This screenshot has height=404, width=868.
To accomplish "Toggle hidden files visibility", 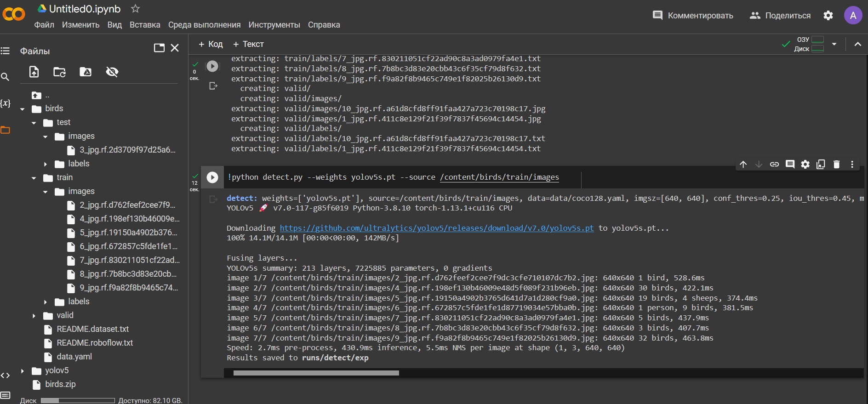I will pyautogui.click(x=112, y=72).
